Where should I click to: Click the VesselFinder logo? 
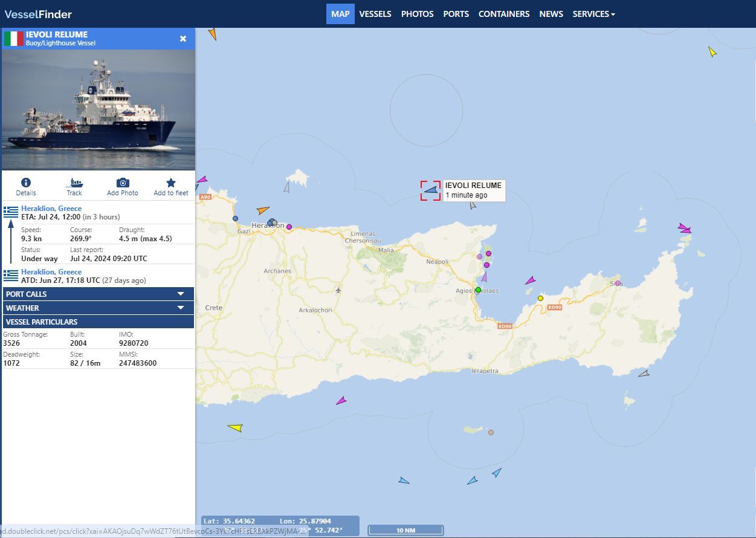tap(38, 14)
